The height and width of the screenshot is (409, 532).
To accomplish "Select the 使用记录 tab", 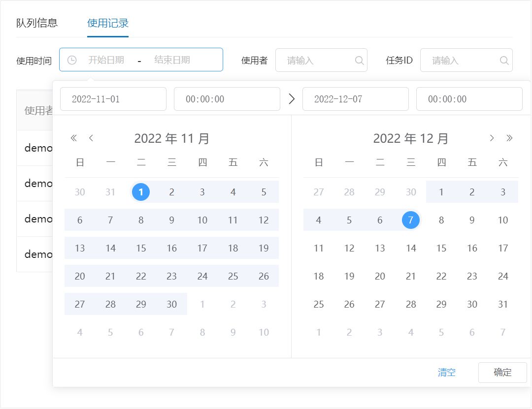I will coord(108,23).
